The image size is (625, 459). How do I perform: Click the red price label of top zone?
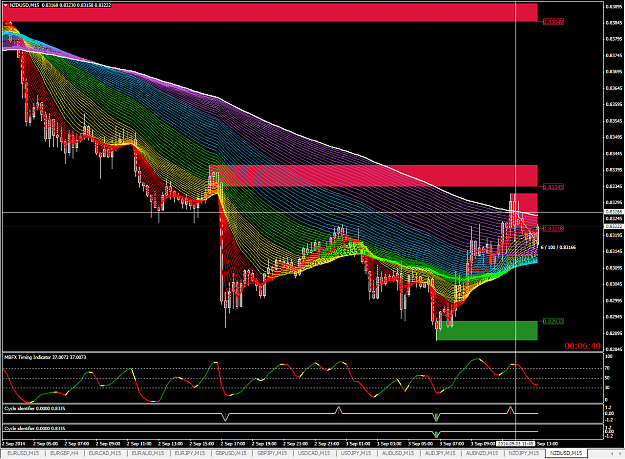553,22
